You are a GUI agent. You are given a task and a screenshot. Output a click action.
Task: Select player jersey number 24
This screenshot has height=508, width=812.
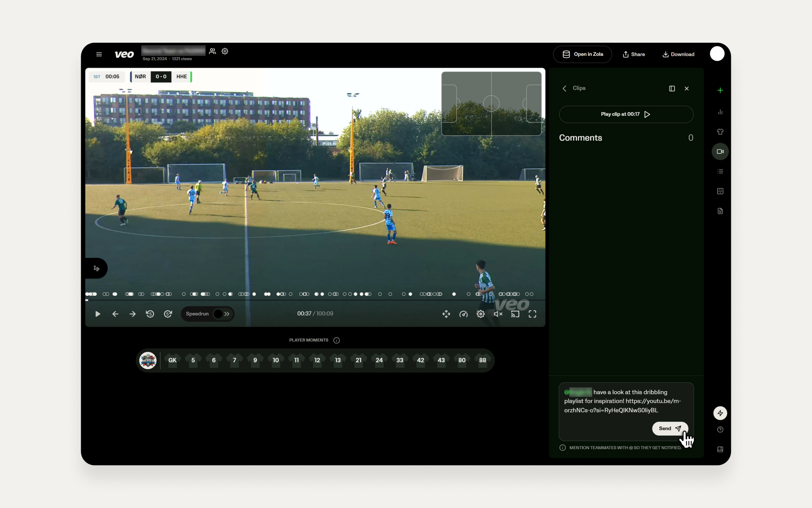pos(379,361)
